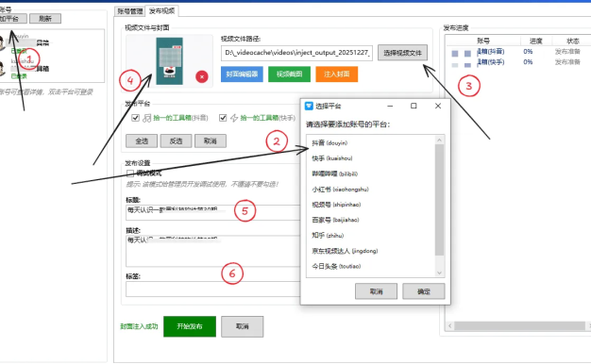Screen dimensions: 591x364
Task: Click the Kuaishou platform icon
Action: [234, 118]
